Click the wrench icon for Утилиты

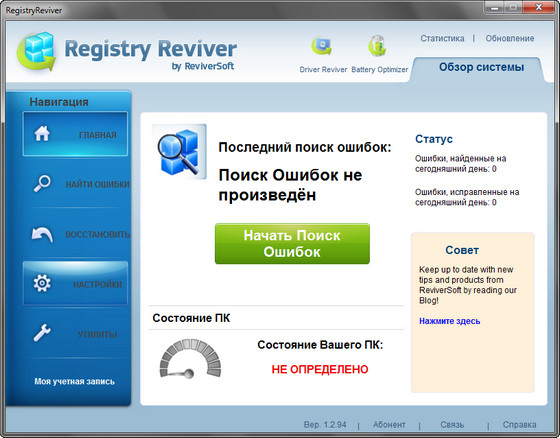(x=42, y=333)
